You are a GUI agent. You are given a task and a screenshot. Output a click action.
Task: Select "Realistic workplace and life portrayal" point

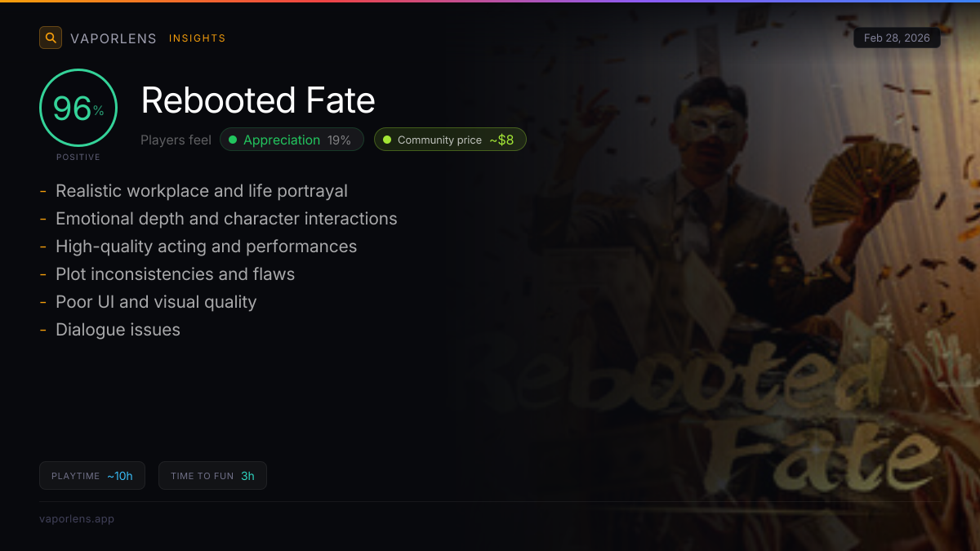click(x=201, y=191)
